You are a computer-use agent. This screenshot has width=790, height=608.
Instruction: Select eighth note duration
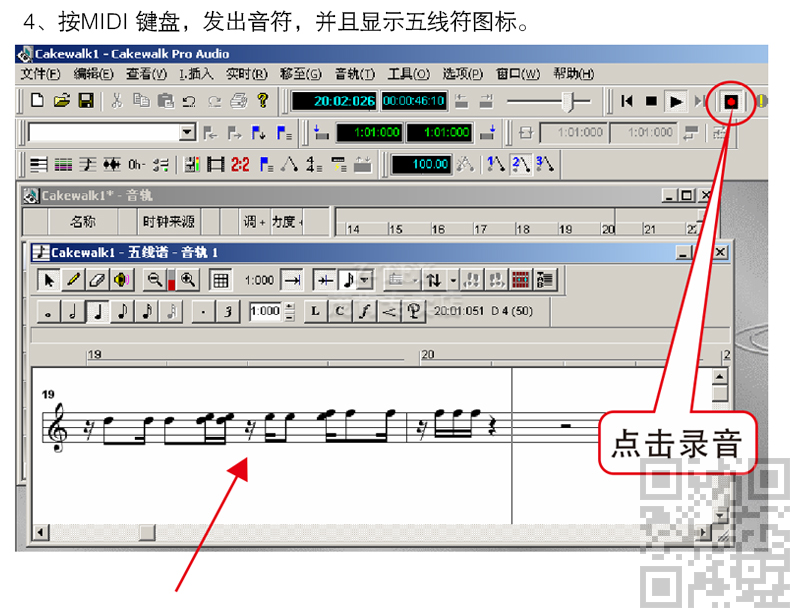click(122, 312)
